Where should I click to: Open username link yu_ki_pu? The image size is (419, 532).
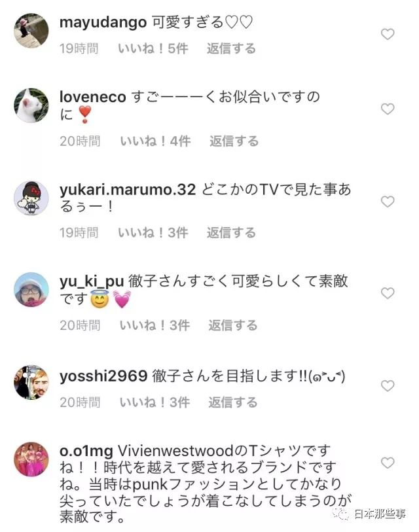[92, 281]
